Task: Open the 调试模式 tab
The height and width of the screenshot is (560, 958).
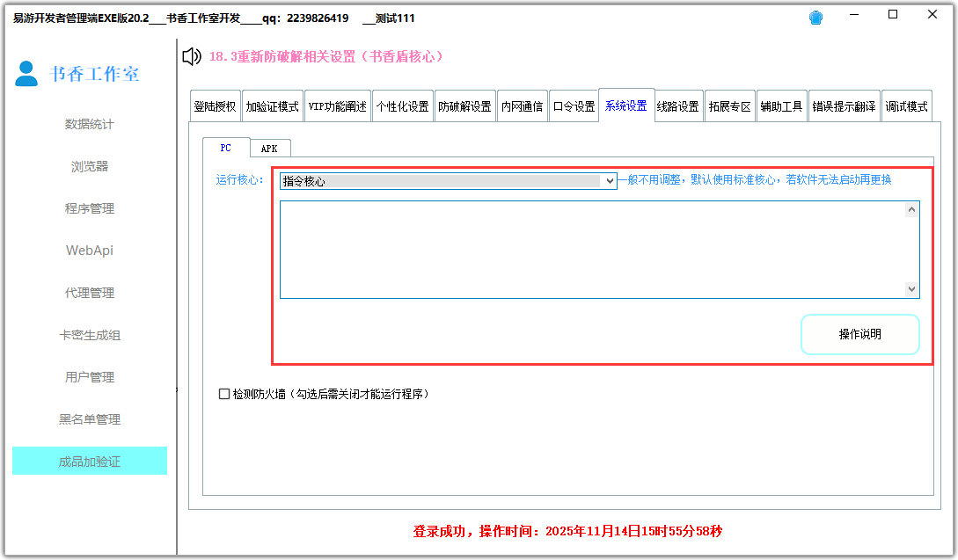Action: 906,106
